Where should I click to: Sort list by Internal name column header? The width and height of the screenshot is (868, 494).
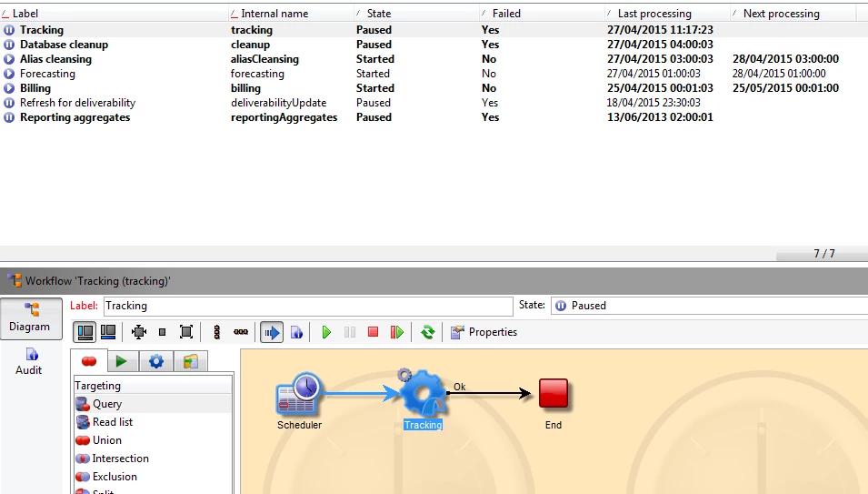tap(291, 14)
